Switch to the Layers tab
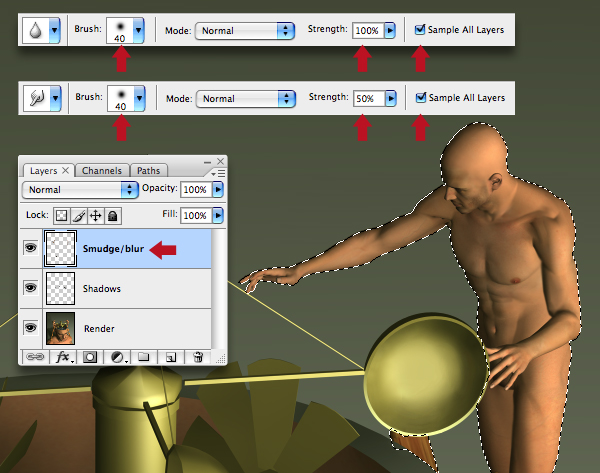600x473 pixels. [43, 171]
